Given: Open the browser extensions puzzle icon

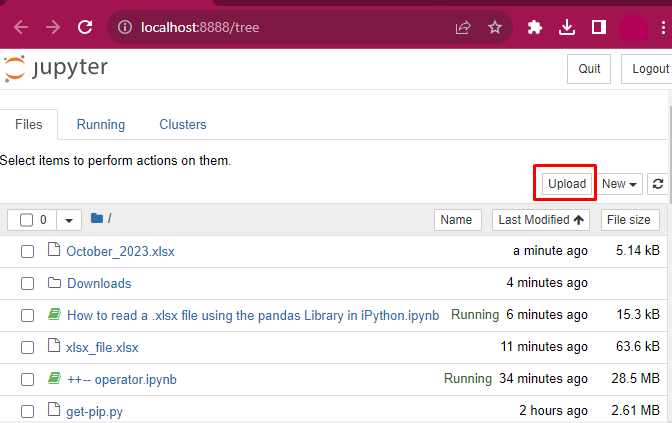Looking at the screenshot, I should (x=534, y=27).
